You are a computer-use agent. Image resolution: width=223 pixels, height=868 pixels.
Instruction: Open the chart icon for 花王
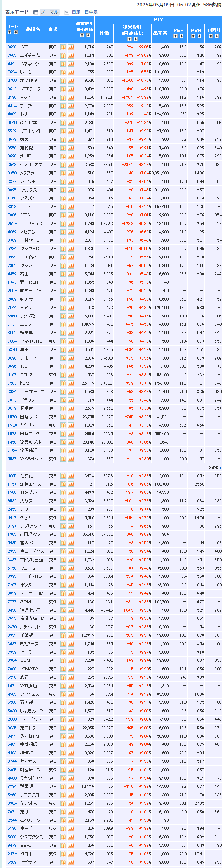[x=71, y=274]
